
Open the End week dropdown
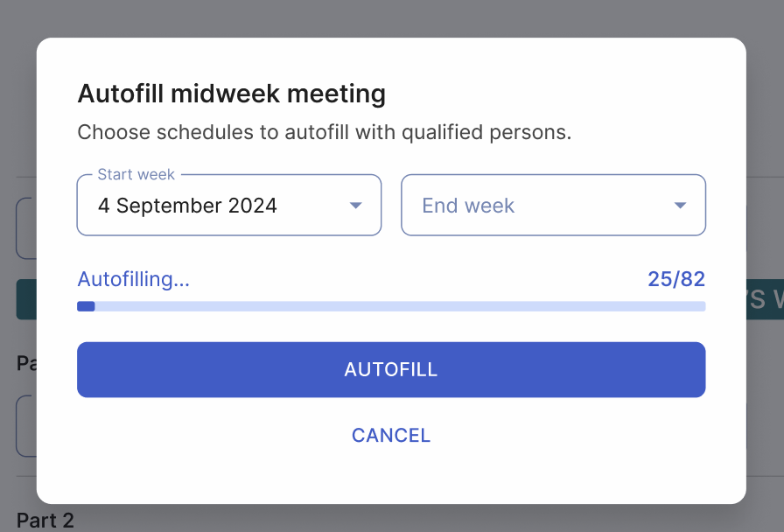pyautogui.click(x=553, y=205)
